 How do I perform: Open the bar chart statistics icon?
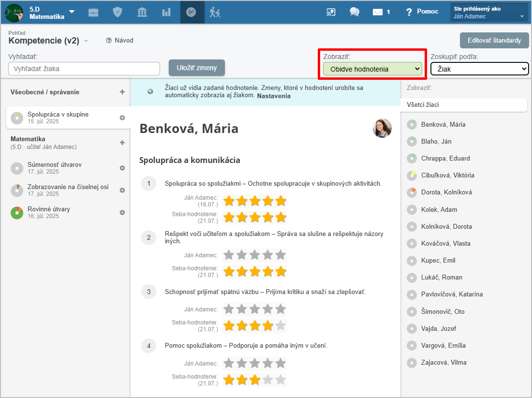(x=166, y=13)
